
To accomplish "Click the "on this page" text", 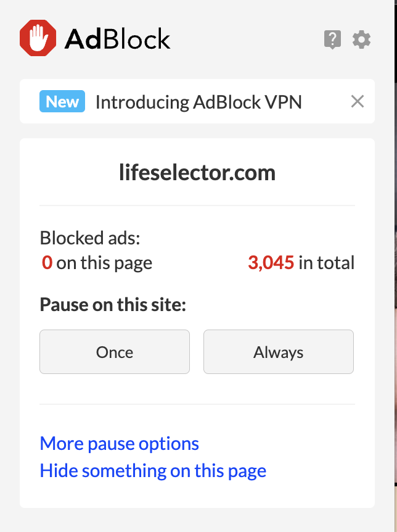I will point(104,263).
